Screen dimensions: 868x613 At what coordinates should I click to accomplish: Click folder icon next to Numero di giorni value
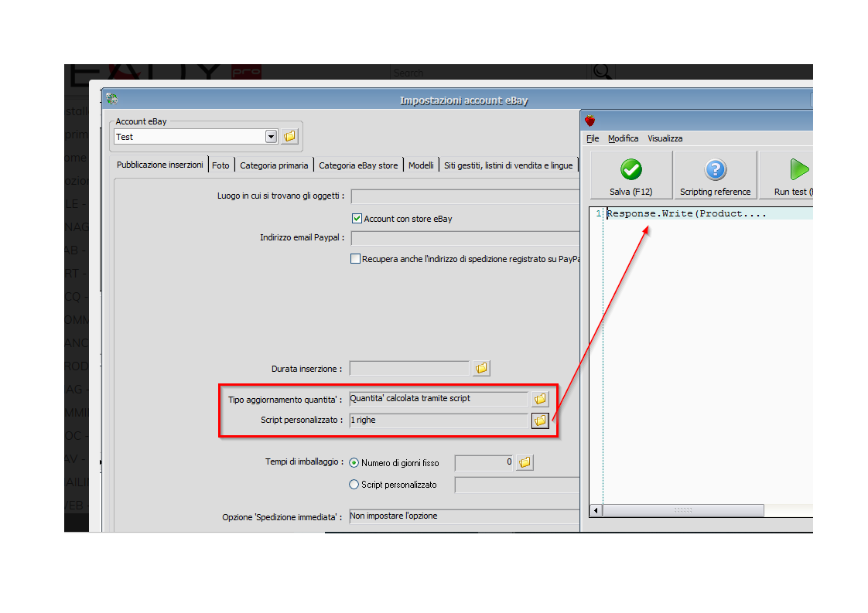pyautogui.click(x=525, y=462)
